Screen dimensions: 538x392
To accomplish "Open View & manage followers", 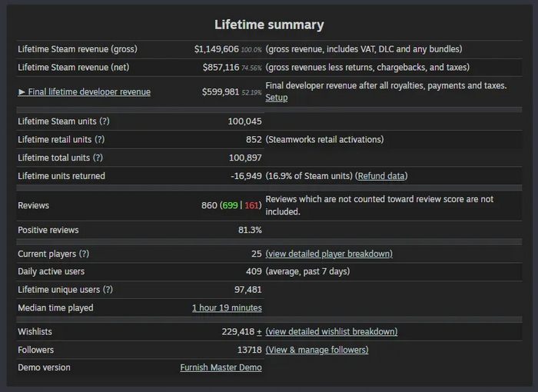I will coord(317,350).
